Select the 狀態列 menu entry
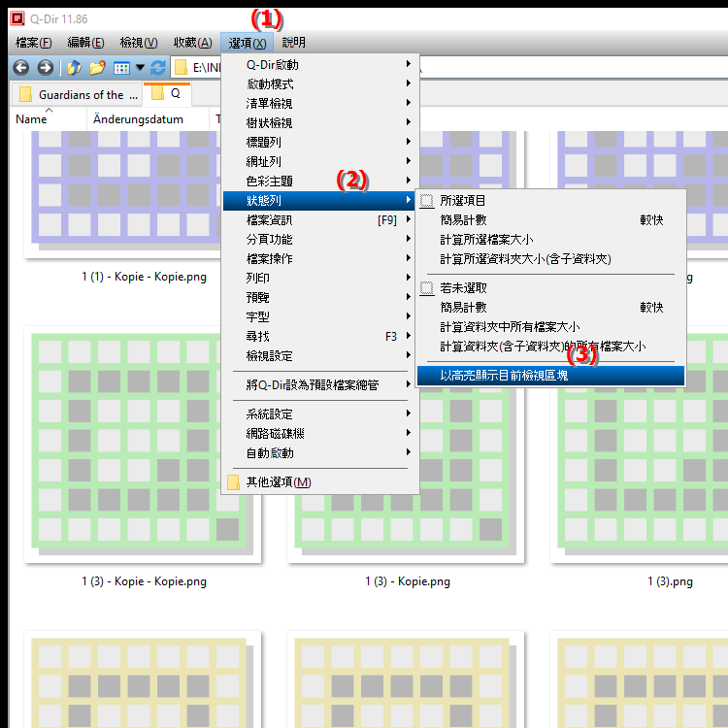728x728 pixels. [x=320, y=201]
